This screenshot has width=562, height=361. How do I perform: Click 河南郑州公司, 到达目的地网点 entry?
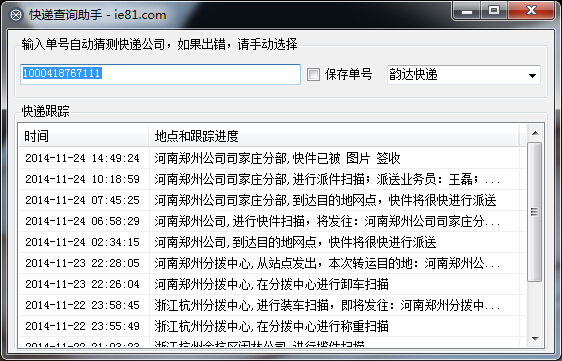[x=295, y=242]
